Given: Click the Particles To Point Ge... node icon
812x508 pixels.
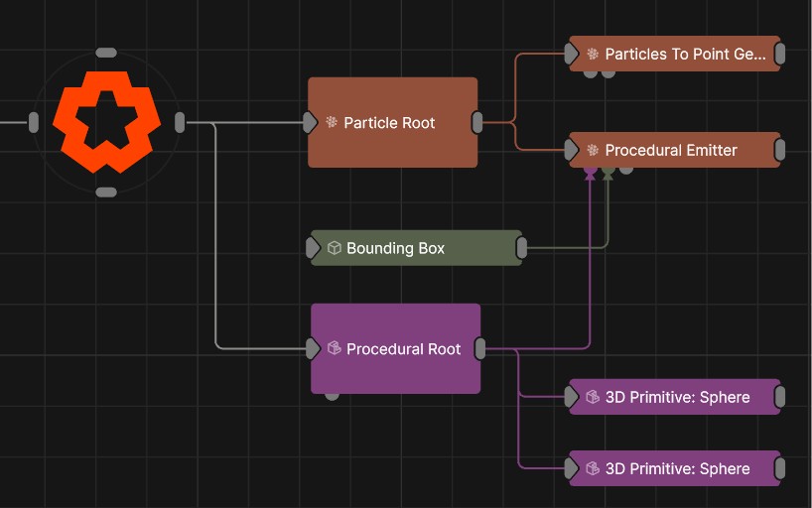Looking at the screenshot, I should coord(593,55).
